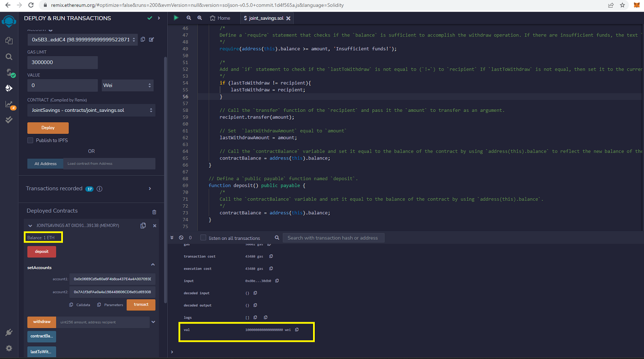Collapse the setAccounts function inputs
This screenshot has height=359, width=644.
coord(152,265)
